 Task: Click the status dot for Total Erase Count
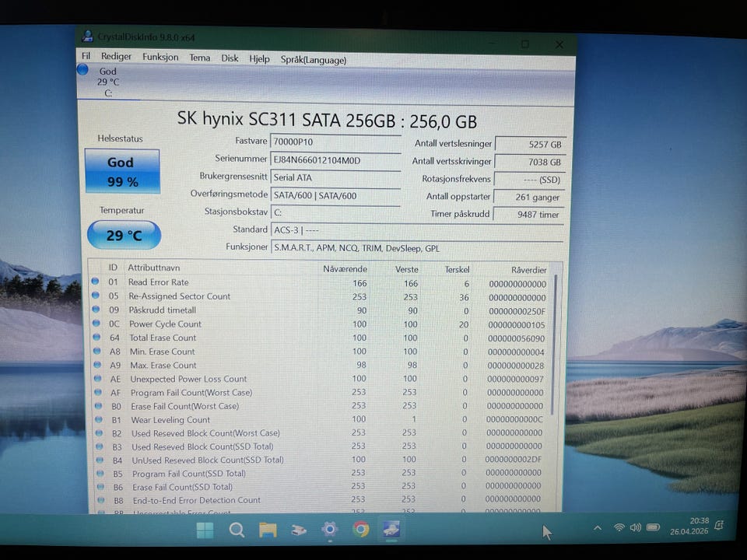[96, 337]
